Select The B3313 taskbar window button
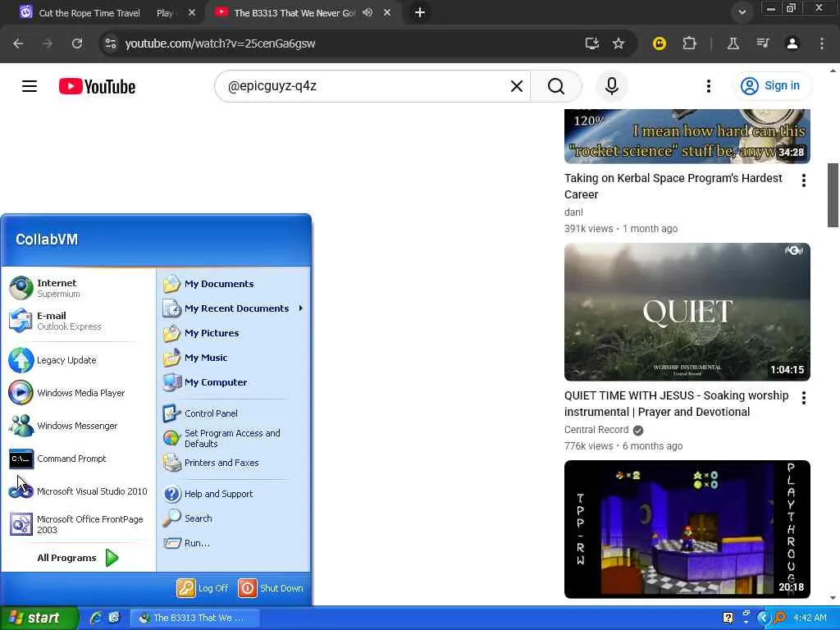 [x=195, y=618]
